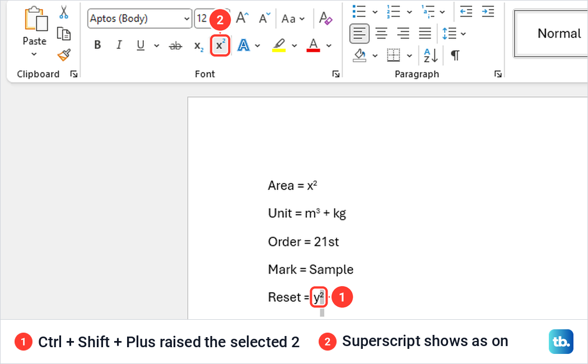Viewport: 588px width, 364px height.
Task: Click the line 'Mark = Sample'
Action: pos(310,269)
